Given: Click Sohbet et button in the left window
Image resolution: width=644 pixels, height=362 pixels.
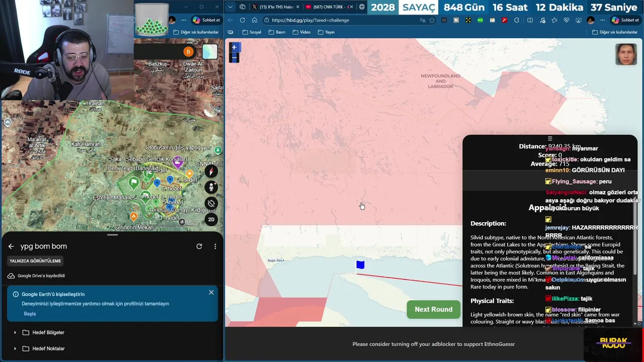Looking at the screenshot, I should pyautogui.click(x=206, y=20).
